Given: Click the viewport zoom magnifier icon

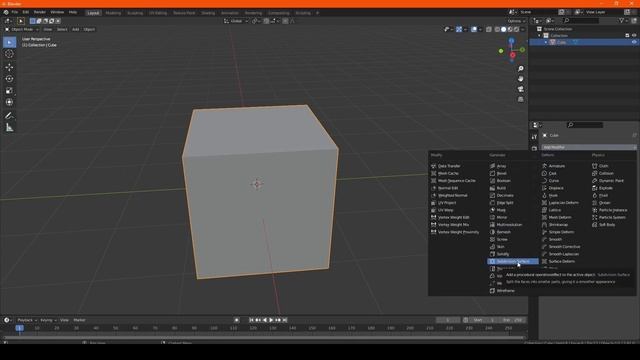Looking at the screenshot, I should pyautogui.click(x=520, y=69).
